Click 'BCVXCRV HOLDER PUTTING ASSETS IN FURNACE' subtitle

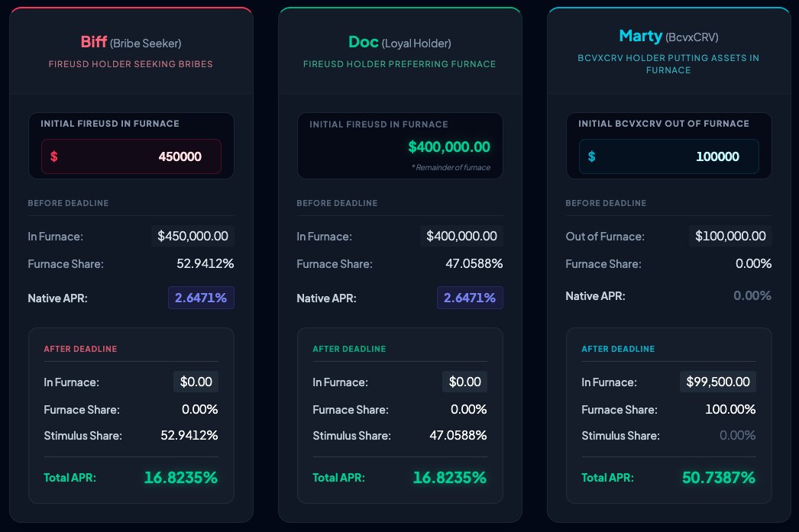pos(668,64)
